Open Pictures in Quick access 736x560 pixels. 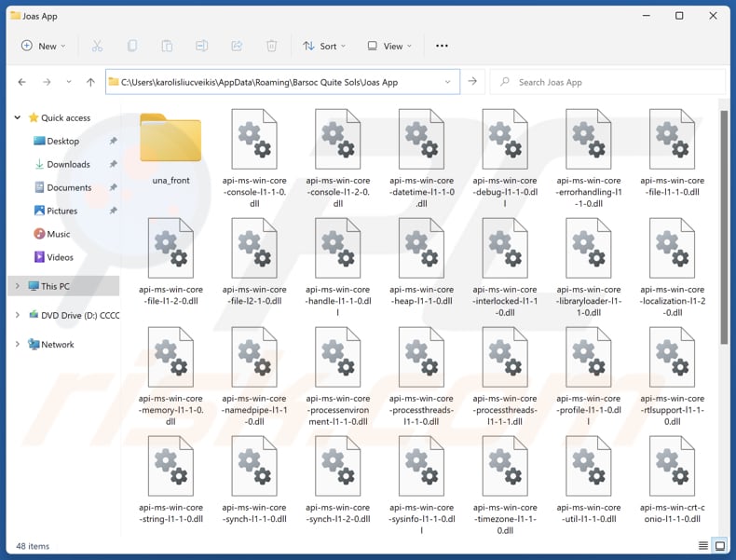[63, 211]
